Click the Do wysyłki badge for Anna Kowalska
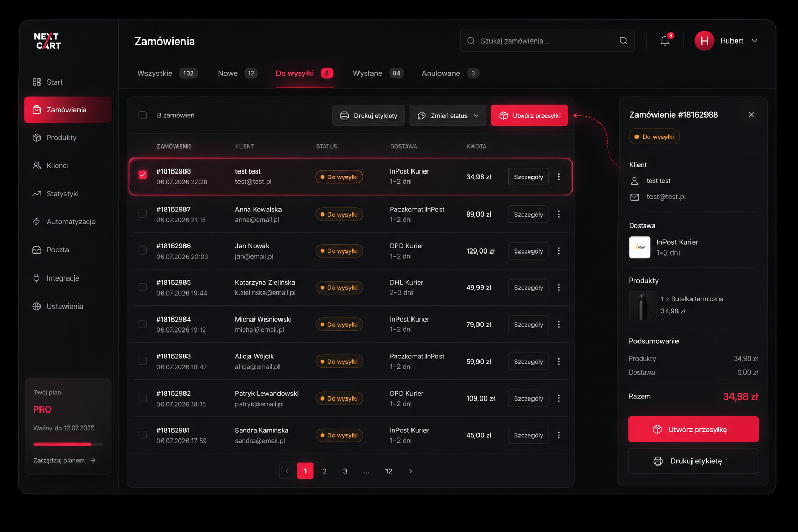Viewport: 798px width, 532px height. 339,214
